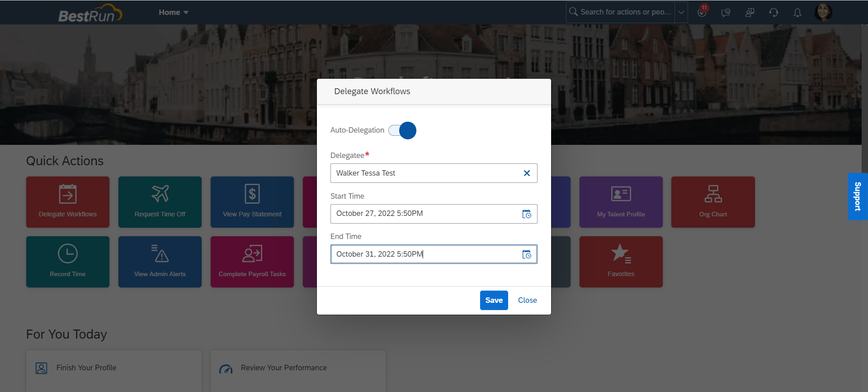The height and width of the screenshot is (392, 868).
Task: Clear the Delegatee value with the X
Action: (527, 173)
